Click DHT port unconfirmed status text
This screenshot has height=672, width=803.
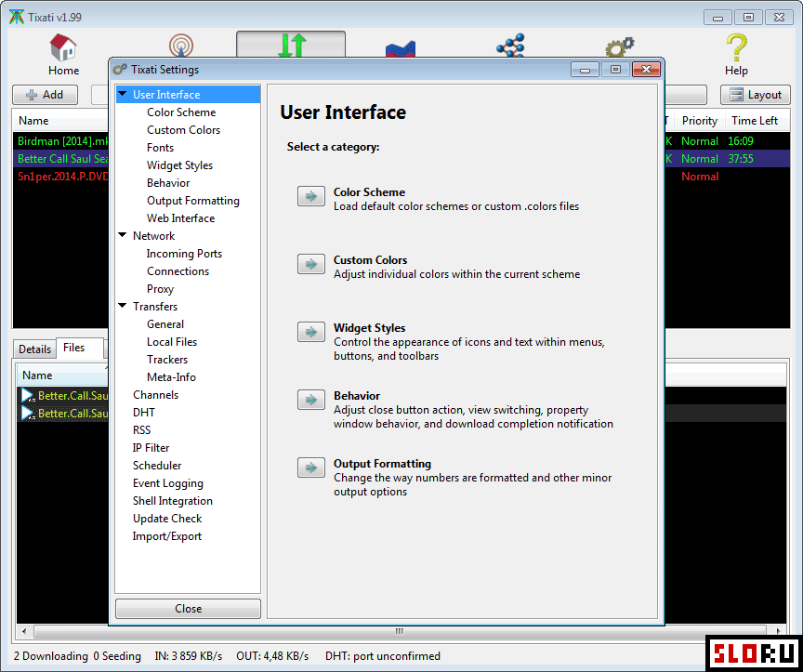coord(383,655)
